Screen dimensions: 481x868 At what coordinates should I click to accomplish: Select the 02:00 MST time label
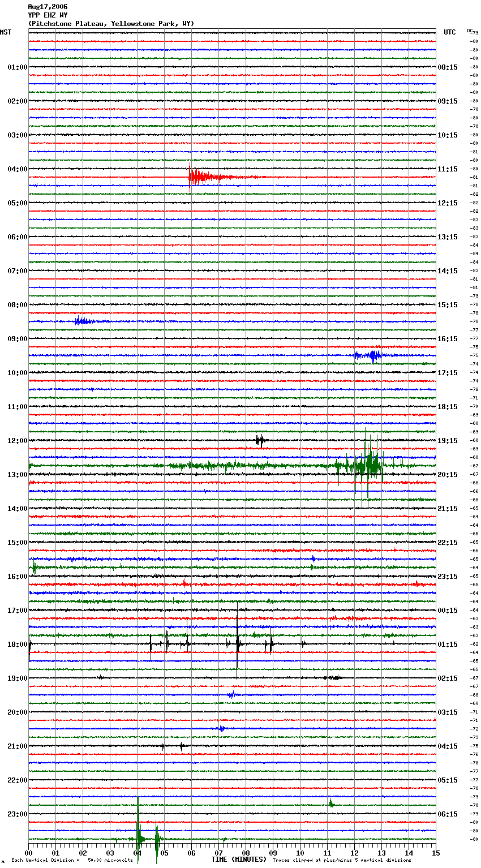pos(18,101)
